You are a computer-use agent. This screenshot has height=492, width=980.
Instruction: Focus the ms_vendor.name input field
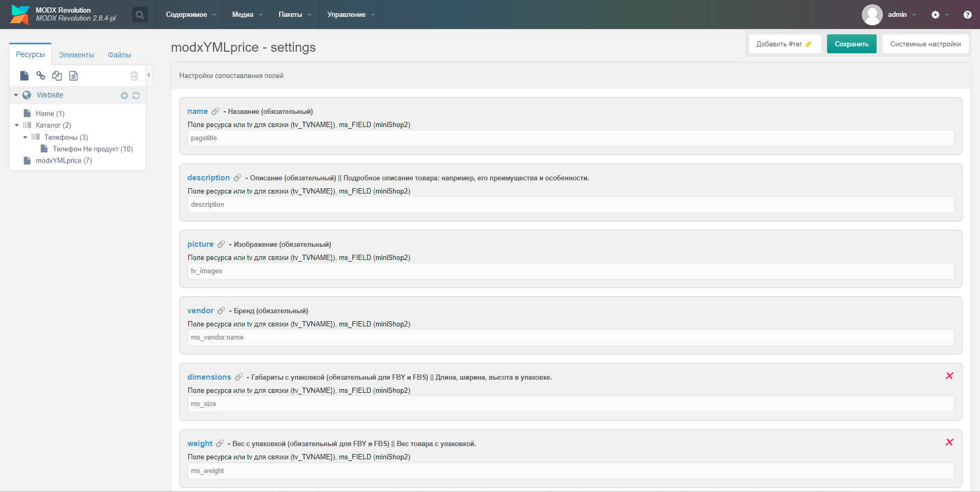(571, 337)
